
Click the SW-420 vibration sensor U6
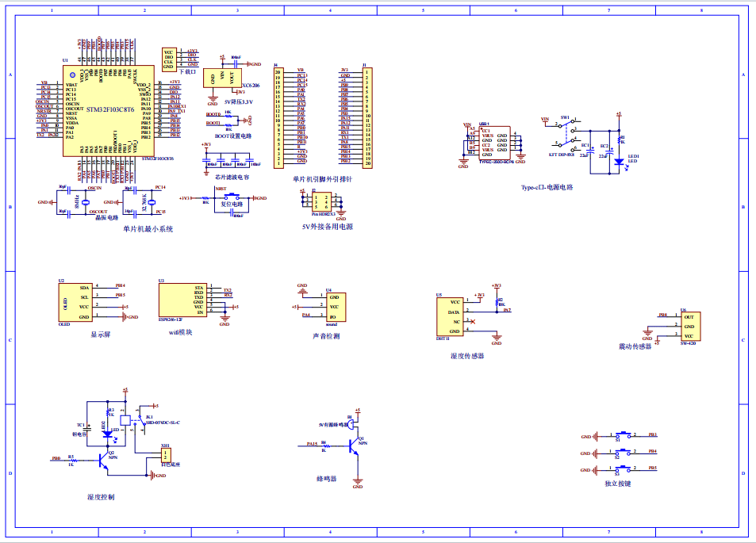tap(688, 327)
